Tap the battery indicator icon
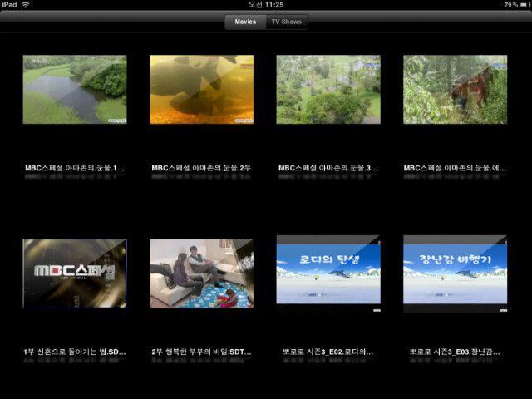Image resolution: width=532 pixels, height=399 pixels. [x=525, y=5]
